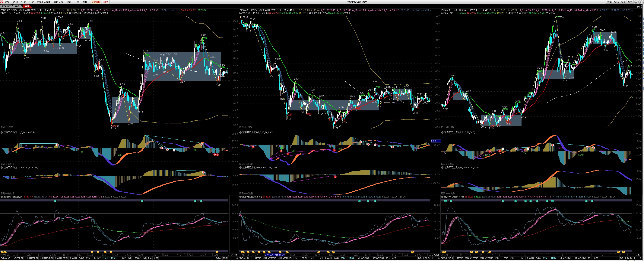Expand indicator dropdown beside 日线 芝麻开门主图
644x261 pixels.
pyautogui.click(x=460, y=10)
